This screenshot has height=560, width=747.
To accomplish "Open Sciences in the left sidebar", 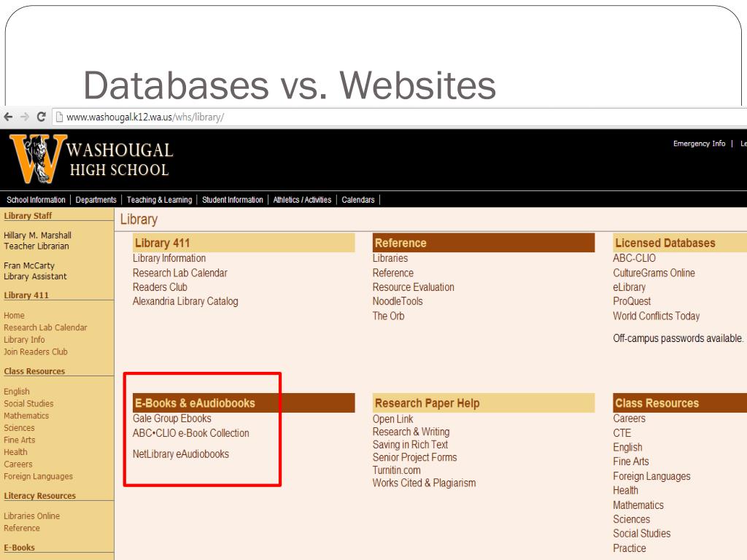I will click(19, 427).
